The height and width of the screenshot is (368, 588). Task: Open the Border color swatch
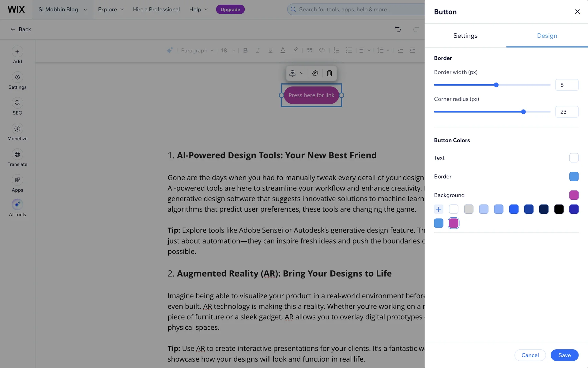[574, 176]
